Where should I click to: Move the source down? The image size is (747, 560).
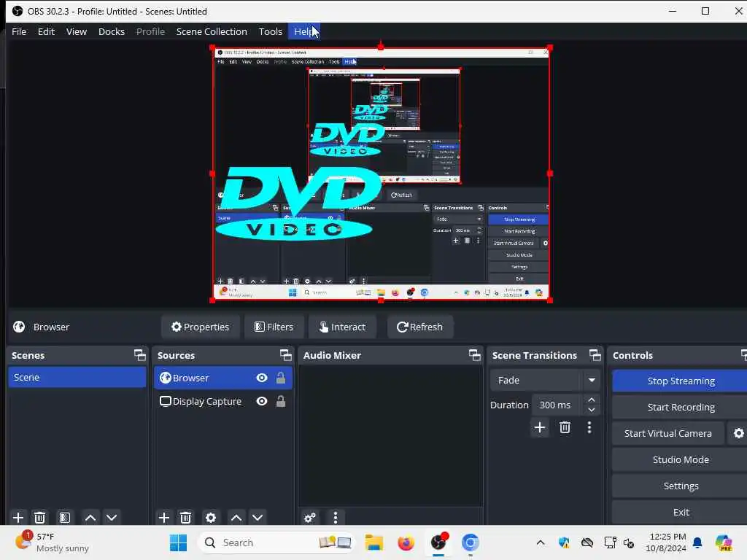pos(258,518)
